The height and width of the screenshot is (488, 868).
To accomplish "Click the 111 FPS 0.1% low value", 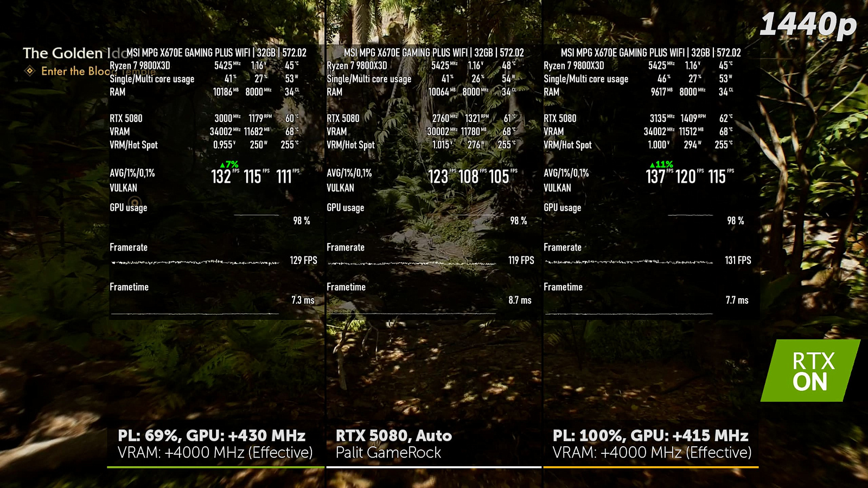I will (x=288, y=176).
